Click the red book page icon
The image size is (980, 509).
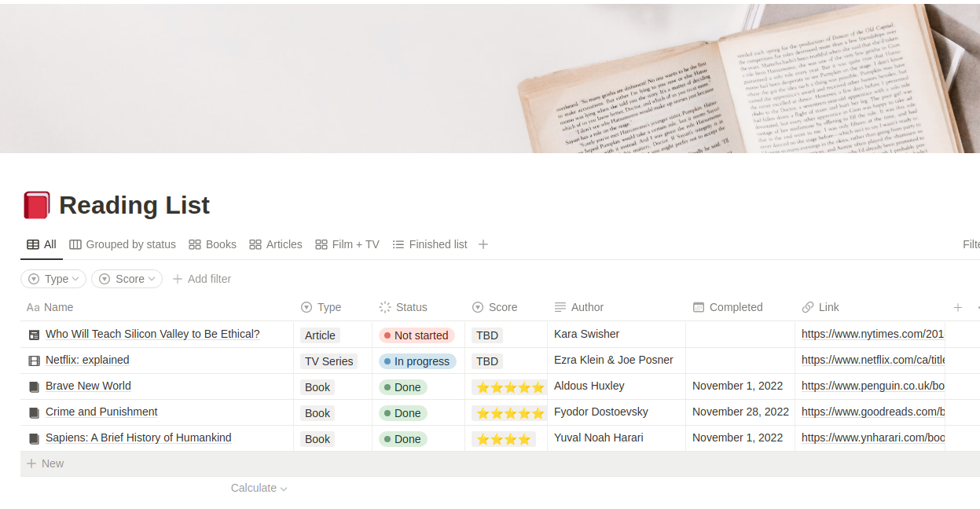(x=37, y=205)
